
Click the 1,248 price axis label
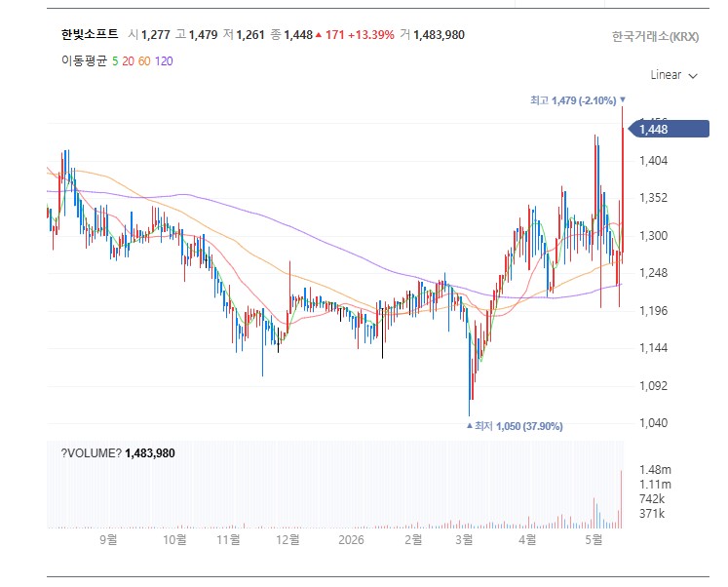653,273
